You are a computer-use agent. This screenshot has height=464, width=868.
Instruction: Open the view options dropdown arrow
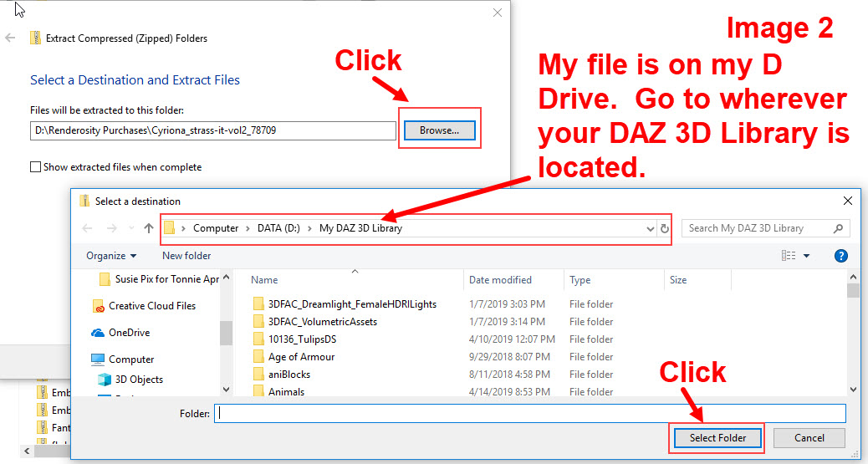806,256
